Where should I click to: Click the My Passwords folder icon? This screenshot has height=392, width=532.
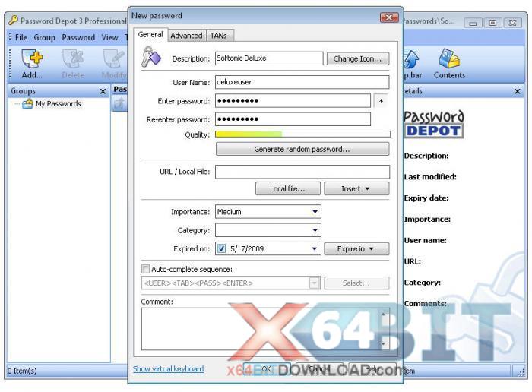click(27, 104)
